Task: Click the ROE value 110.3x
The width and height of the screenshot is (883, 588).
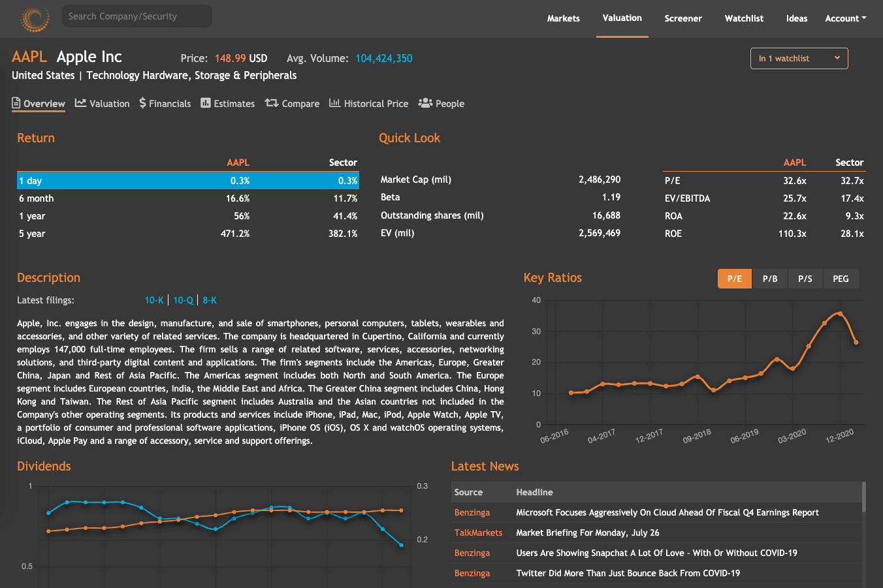Action: (792, 234)
